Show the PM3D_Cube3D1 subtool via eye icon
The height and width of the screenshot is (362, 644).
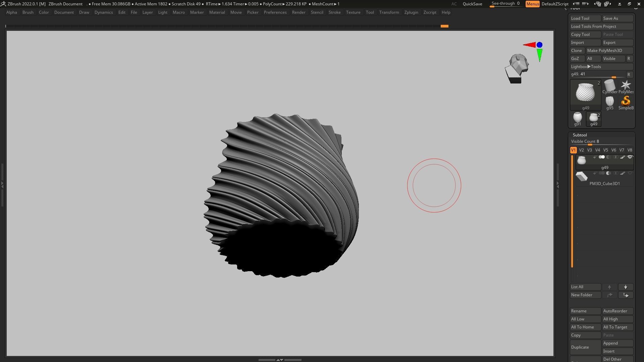[x=630, y=173]
